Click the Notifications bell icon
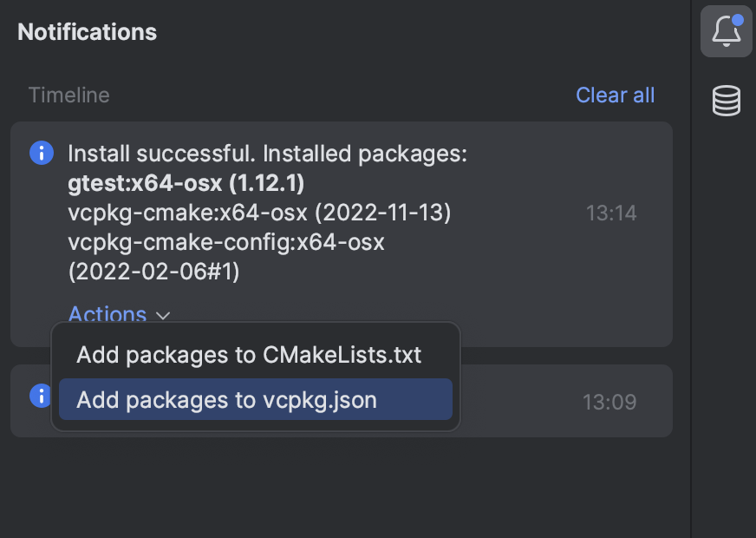Screen dimensions: 756x538 tap(726, 32)
